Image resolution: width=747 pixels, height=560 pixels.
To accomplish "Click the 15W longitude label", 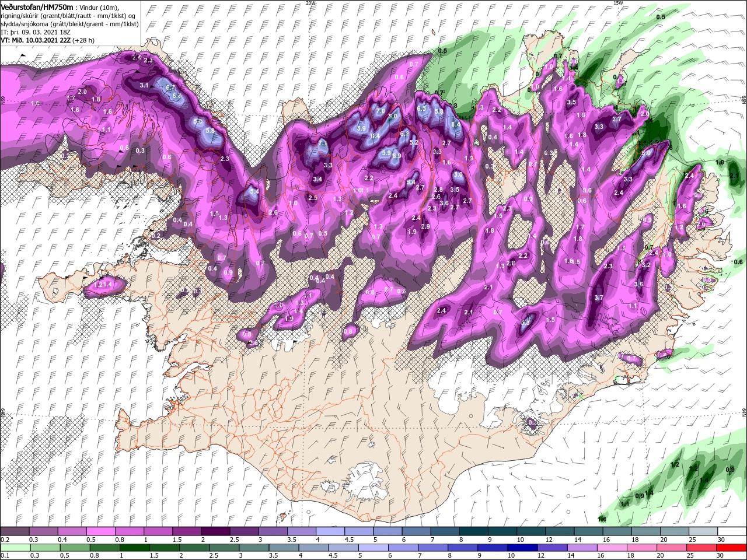I will coord(619,3).
